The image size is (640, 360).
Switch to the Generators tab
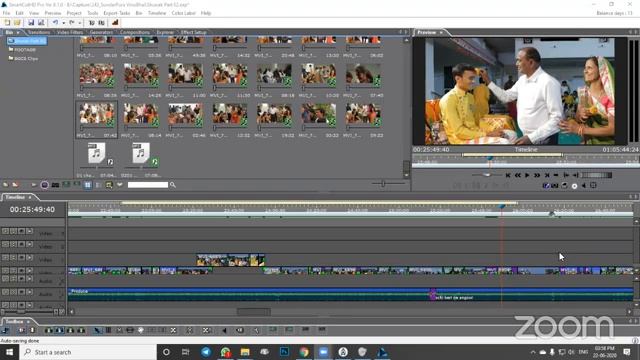pyautogui.click(x=101, y=32)
